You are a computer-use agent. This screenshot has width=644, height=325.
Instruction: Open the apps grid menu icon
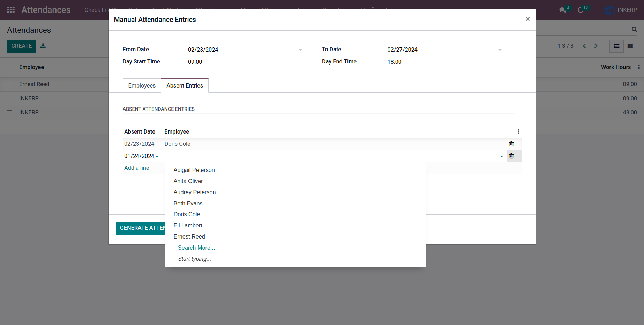11,10
